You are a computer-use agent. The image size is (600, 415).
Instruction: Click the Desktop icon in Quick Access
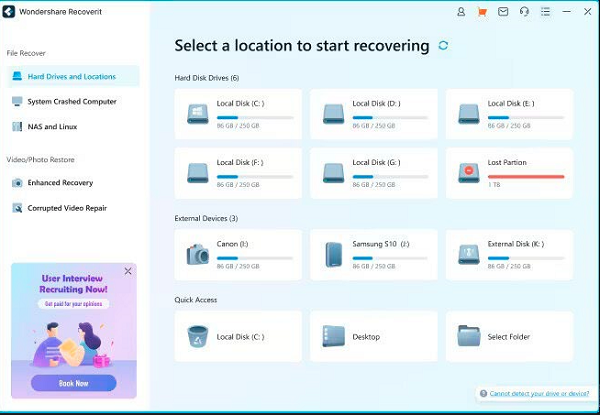tap(333, 336)
